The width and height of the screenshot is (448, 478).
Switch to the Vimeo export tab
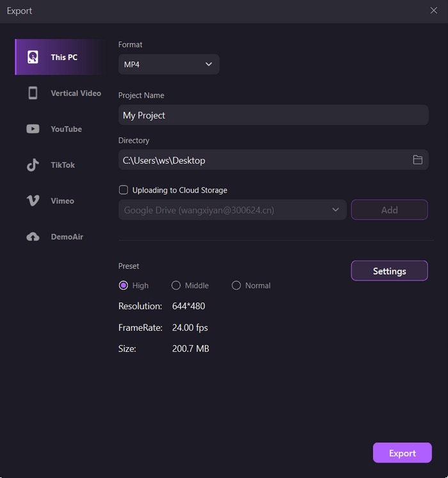tap(63, 201)
